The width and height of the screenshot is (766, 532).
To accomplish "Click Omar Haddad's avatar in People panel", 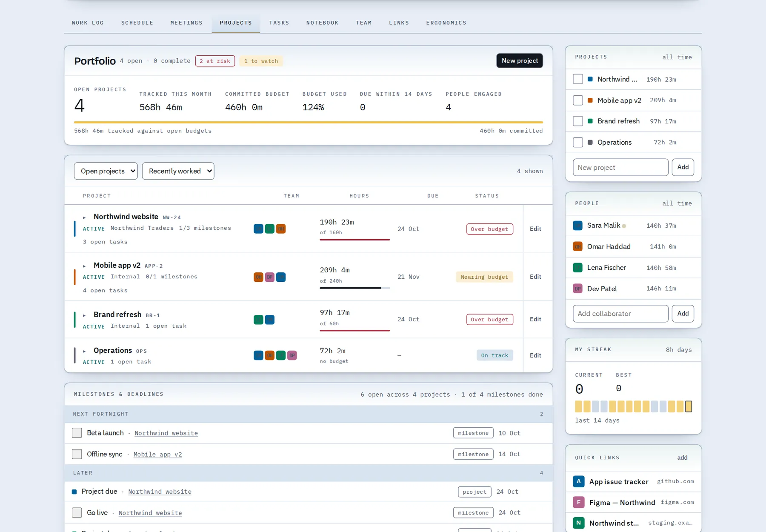I will coord(577,246).
